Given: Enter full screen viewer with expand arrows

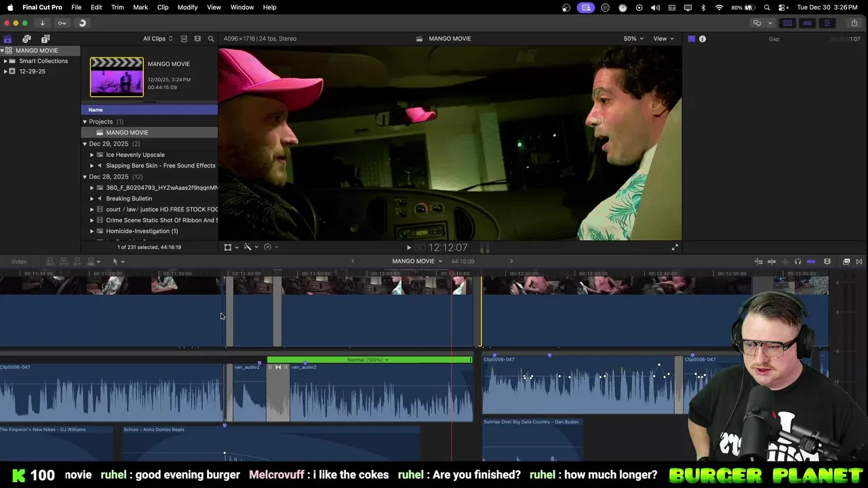Looking at the screenshot, I should 675,247.
